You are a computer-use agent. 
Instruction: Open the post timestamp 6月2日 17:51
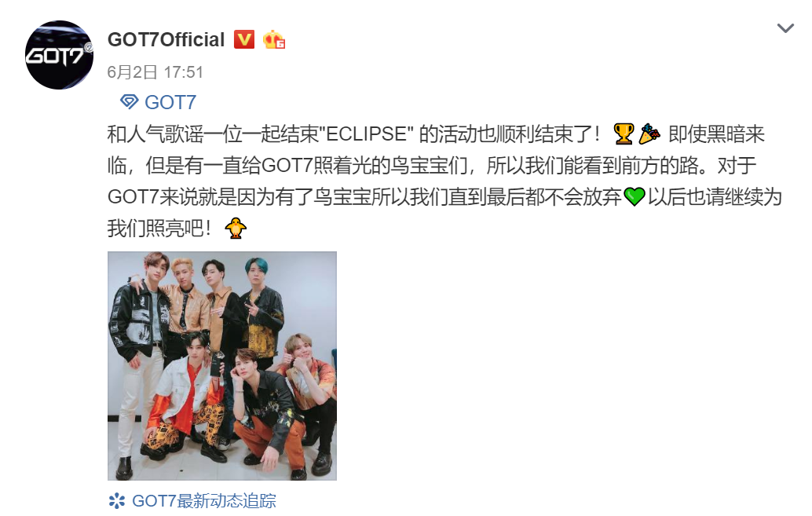click(155, 72)
